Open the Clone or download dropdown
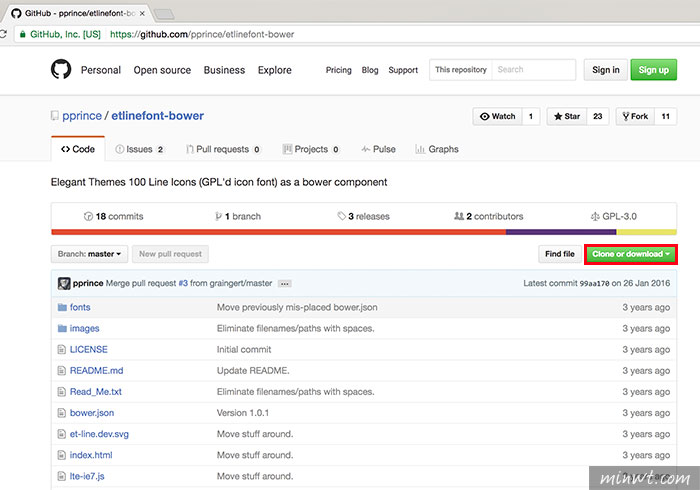Viewport: 700px width, 490px height. [x=631, y=254]
